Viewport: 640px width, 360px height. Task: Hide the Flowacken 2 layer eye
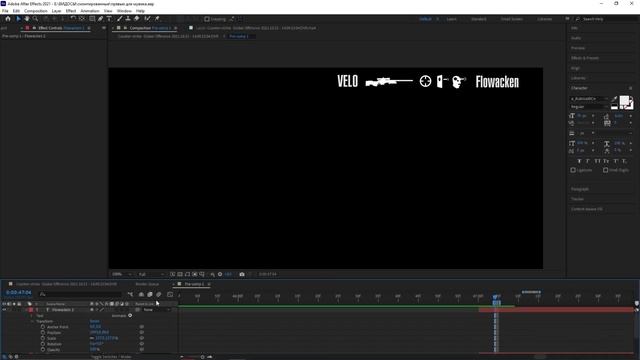click(4, 310)
